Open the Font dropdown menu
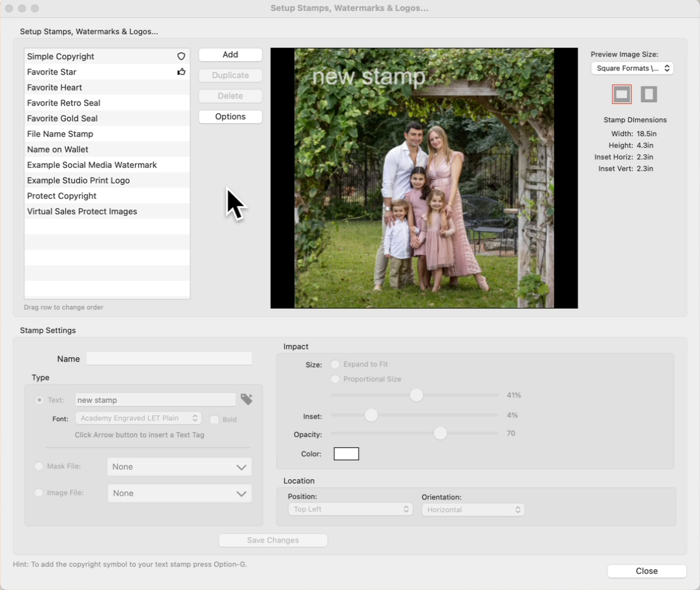This screenshot has height=590, width=700. click(138, 418)
